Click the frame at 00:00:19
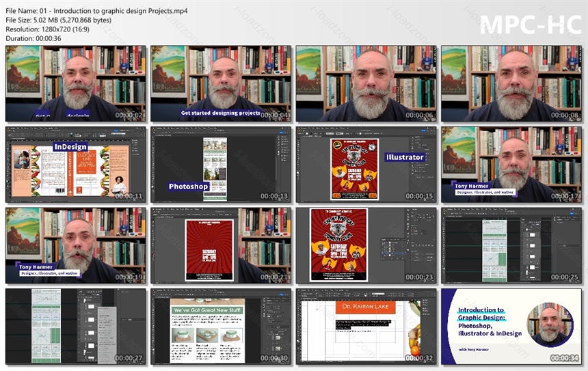The width and height of the screenshot is (588, 371). tap(76, 245)
